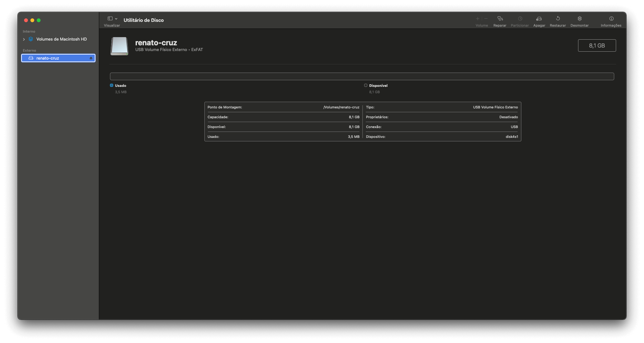Click the 8,1 GB capacity box
Screen dimensions: 644x343
pos(597,45)
